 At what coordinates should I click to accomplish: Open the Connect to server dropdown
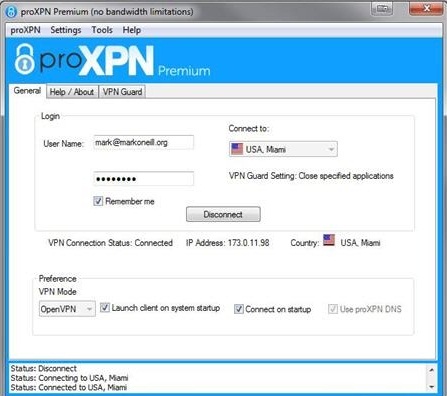tap(283, 149)
